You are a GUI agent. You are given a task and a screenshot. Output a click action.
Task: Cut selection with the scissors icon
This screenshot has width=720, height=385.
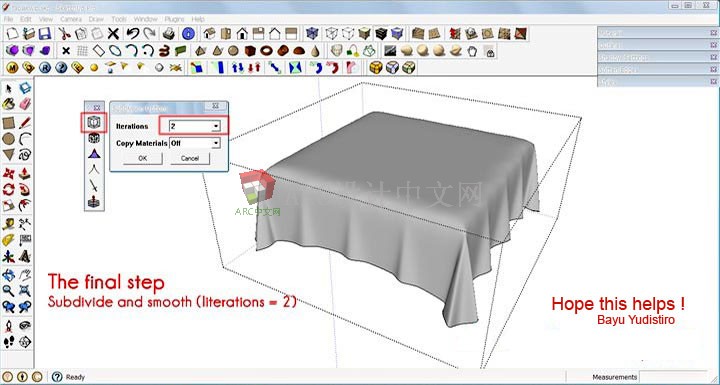click(64, 34)
